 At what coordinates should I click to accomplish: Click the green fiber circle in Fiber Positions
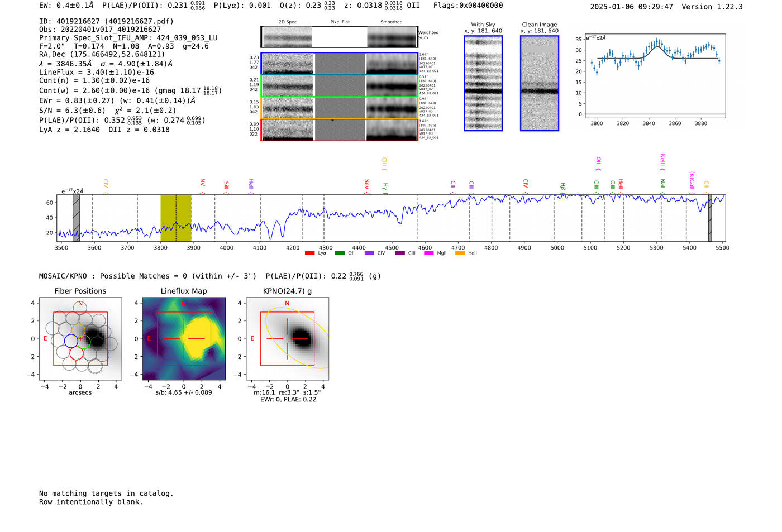[83, 341]
